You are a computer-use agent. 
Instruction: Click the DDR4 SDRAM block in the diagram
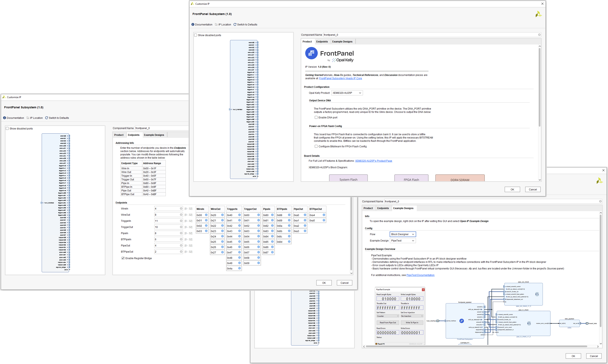coord(460,178)
